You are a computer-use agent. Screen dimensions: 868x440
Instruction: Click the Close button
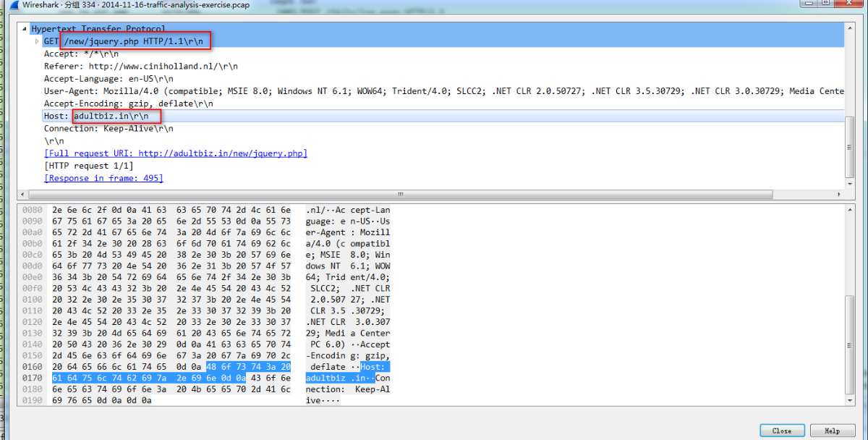[782, 431]
